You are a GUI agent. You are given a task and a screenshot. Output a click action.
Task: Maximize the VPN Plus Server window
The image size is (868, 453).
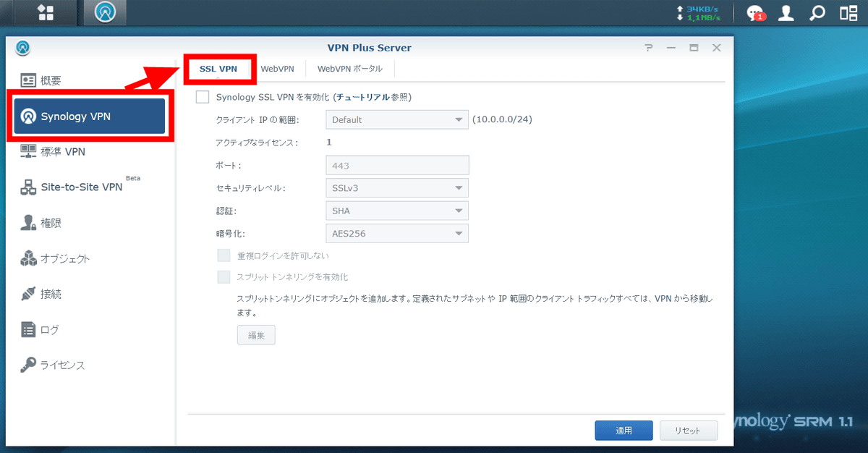tap(694, 48)
